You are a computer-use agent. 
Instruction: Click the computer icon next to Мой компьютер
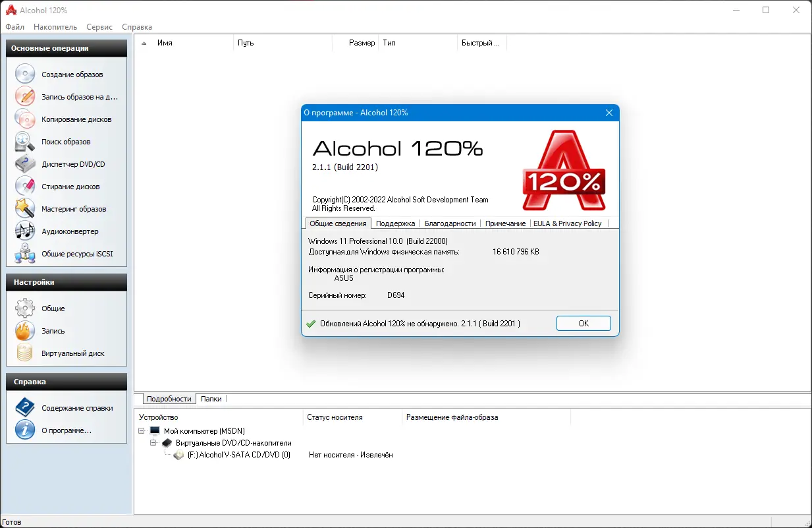click(x=155, y=431)
